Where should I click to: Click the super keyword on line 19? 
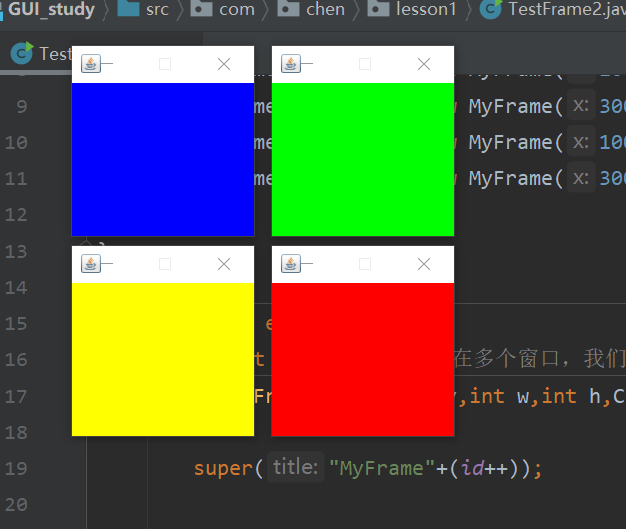(224, 468)
